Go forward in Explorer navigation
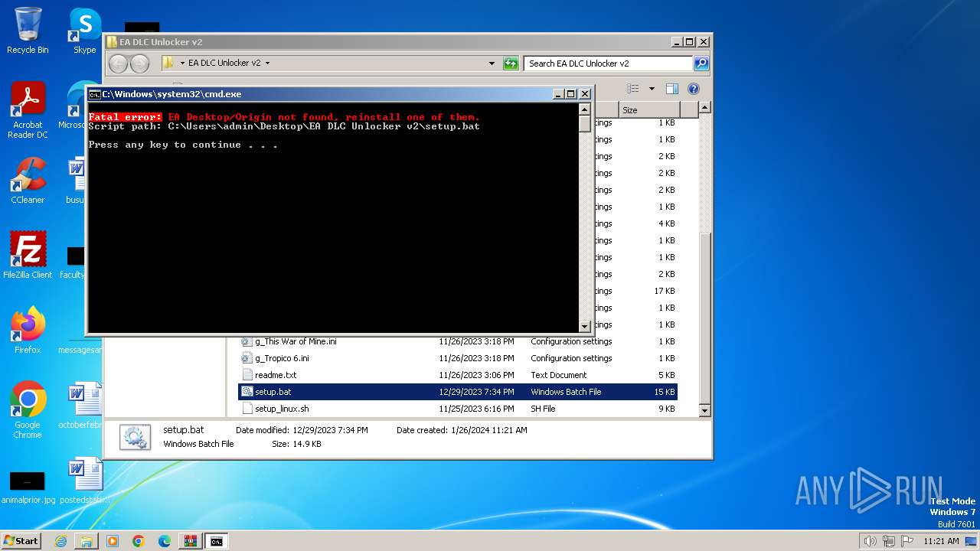 [x=139, y=64]
